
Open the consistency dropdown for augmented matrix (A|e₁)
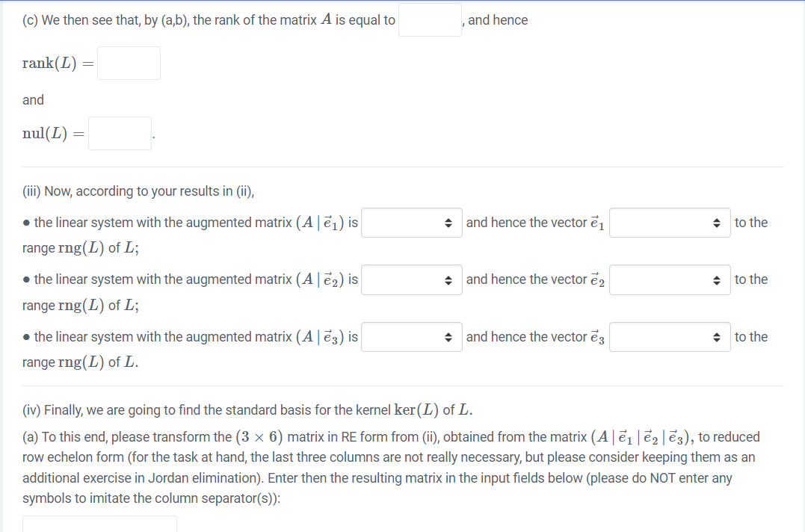pos(411,222)
